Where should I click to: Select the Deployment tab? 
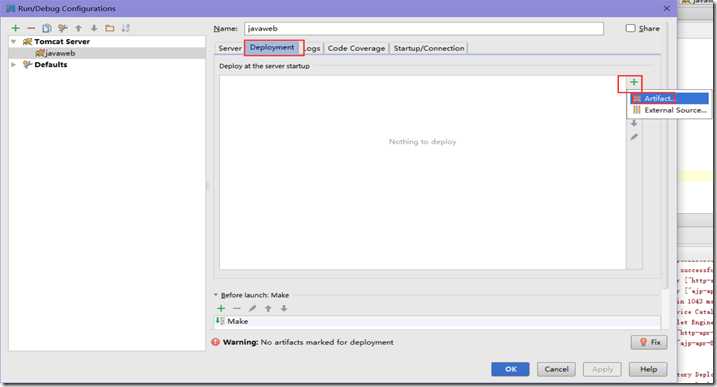pyautogui.click(x=272, y=48)
